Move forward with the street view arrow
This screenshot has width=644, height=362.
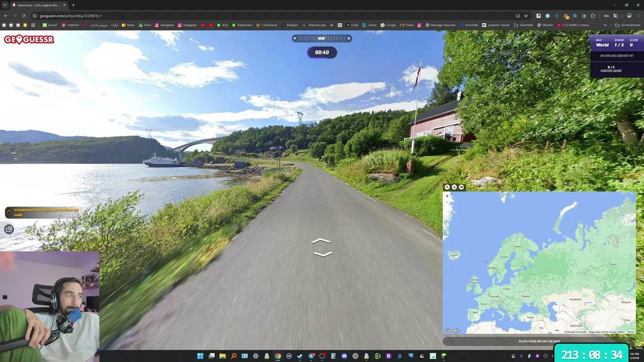(321, 242)
